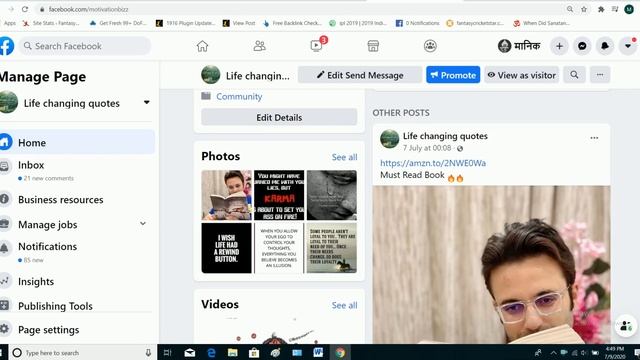Open the Facebook Home feed icon
This screenshot has width=640, height=360.
[x=202, y=46]
